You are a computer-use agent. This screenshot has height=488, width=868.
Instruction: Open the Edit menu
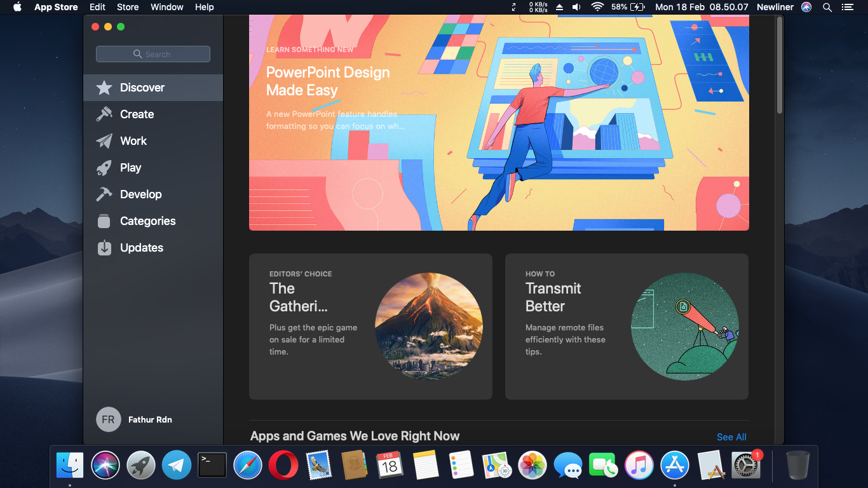pyautogui.click(x=97, y=7)
